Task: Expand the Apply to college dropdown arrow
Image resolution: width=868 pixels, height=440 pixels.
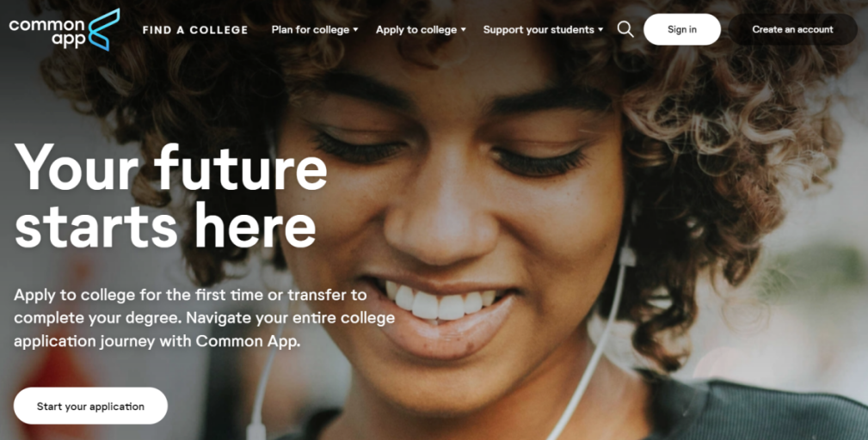Action: click(x=464, y=30)
